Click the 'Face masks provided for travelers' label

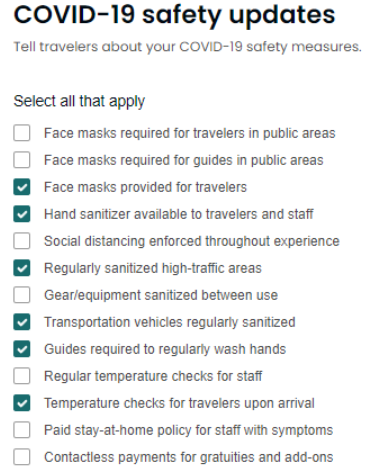click(x=145, y=187)
